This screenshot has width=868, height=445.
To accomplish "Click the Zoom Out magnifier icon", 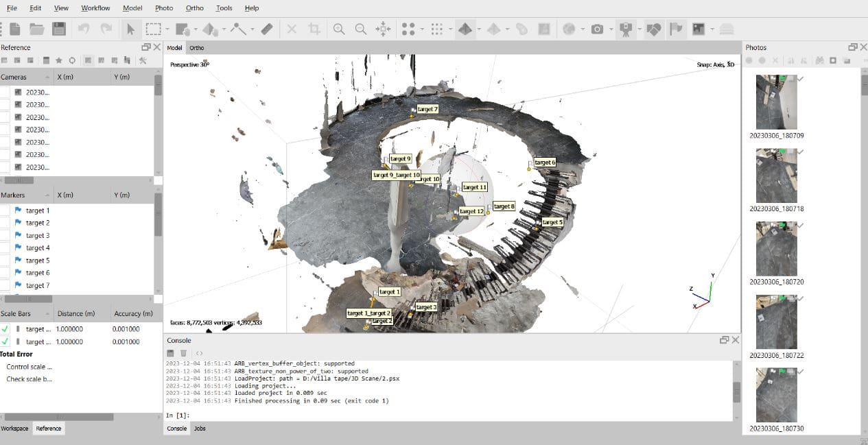I will [361, 29].
